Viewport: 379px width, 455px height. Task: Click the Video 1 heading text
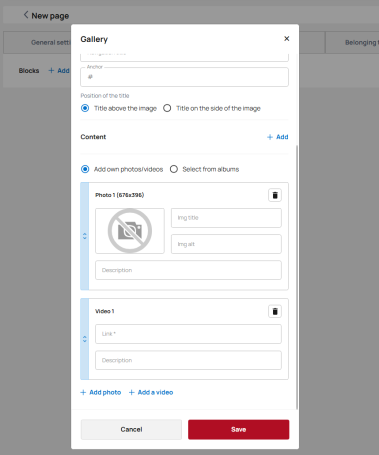[105, 311]
